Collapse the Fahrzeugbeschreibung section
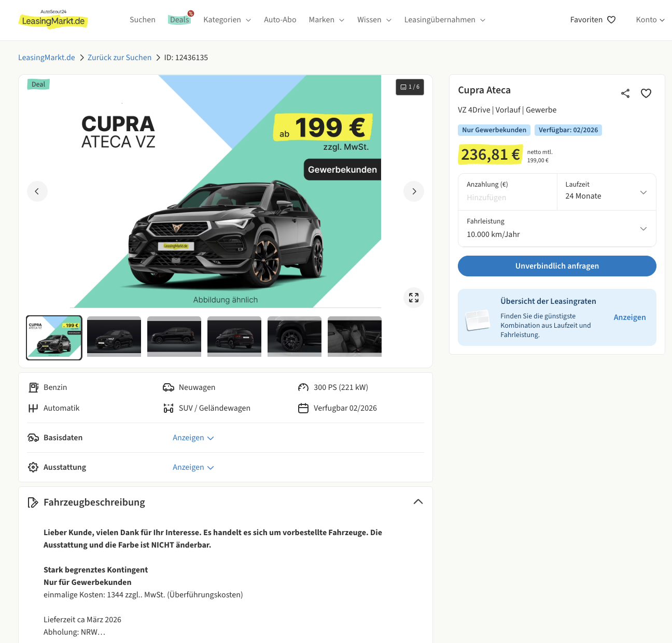672x643 pixels. pos(418,502)
